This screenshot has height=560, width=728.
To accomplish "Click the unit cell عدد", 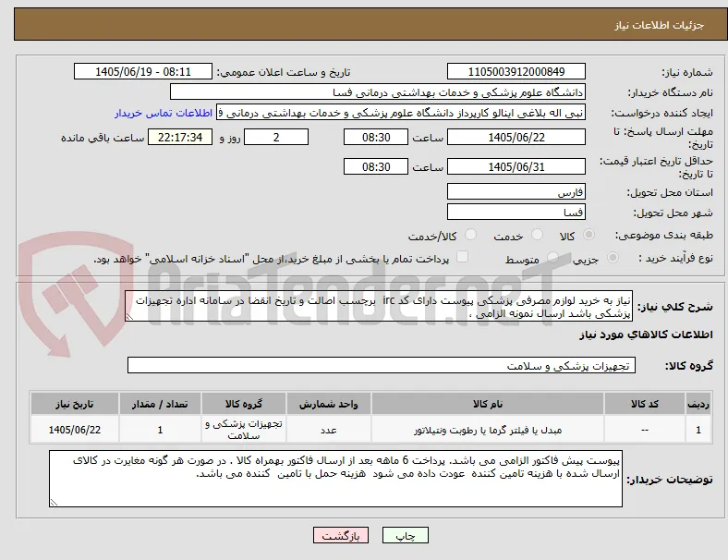I will (x=329, y=430).
